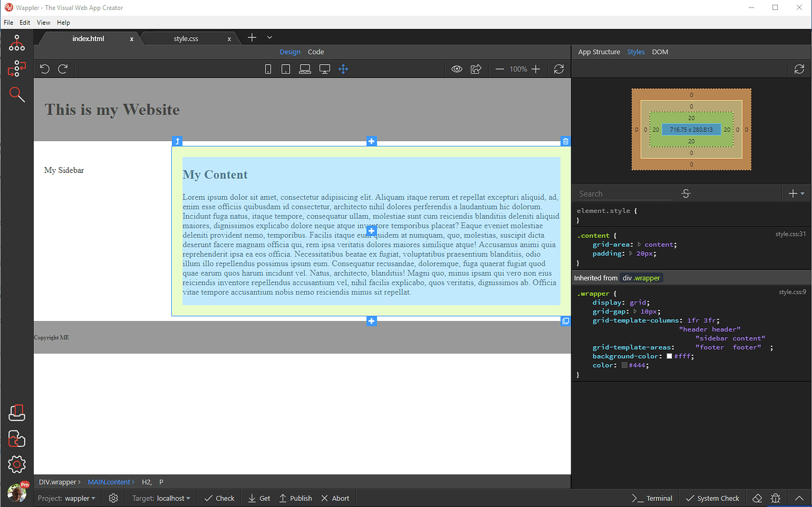This screenshot has width=812, height=507.
Task: Open the red workflow icon in left sidebar
Action: 16,69
